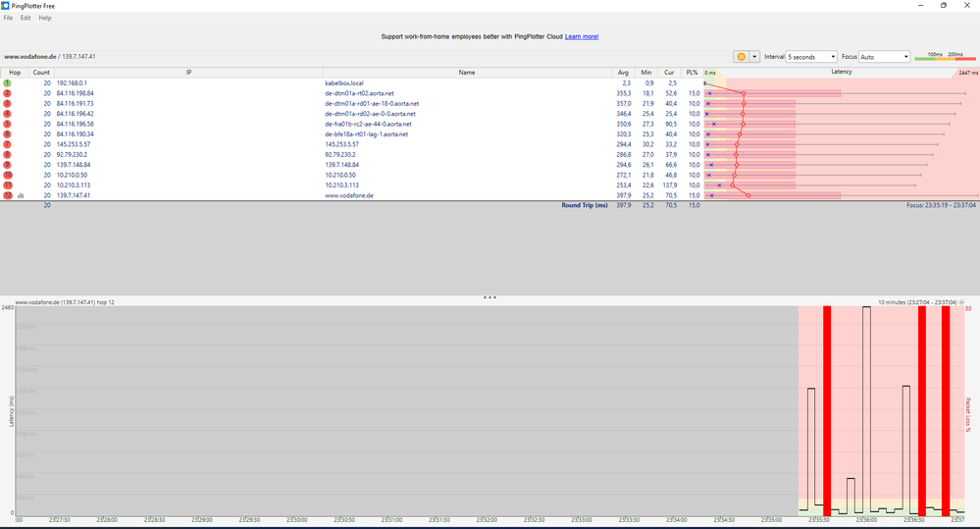
Task: Select IP 84.116.198.84
Action: 75,93
